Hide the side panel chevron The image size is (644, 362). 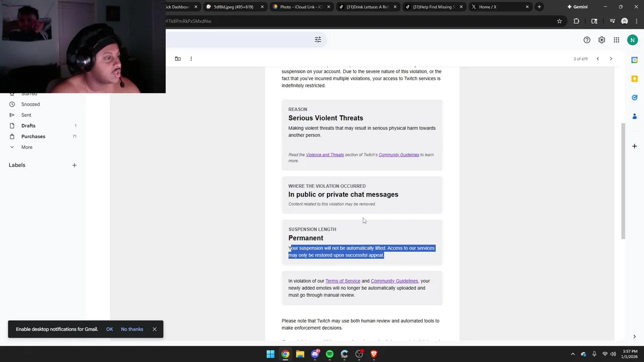pos(634,336)
